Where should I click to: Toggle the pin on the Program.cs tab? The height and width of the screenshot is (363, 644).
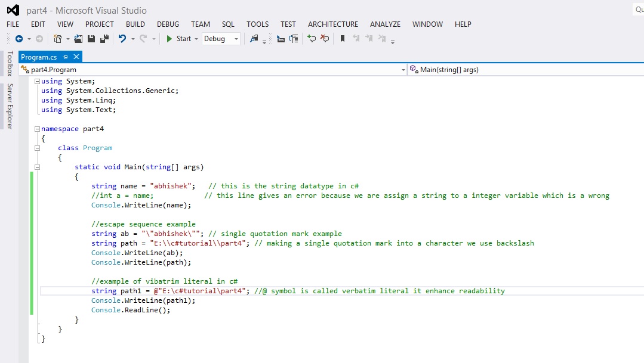click(66, 57)
